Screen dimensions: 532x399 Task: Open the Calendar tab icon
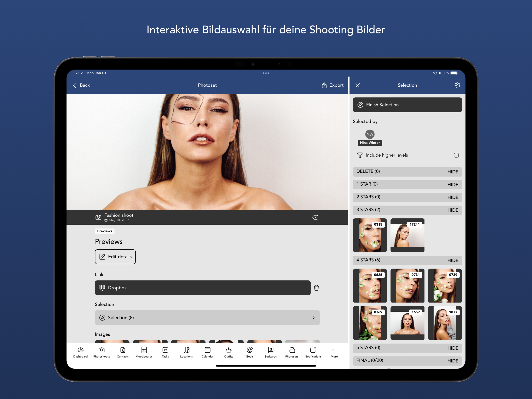207,350
